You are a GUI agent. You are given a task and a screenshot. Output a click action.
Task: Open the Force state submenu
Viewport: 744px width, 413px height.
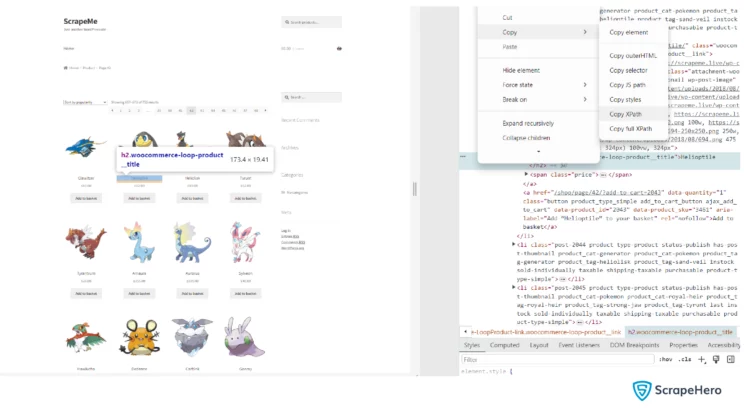[538, 85]
